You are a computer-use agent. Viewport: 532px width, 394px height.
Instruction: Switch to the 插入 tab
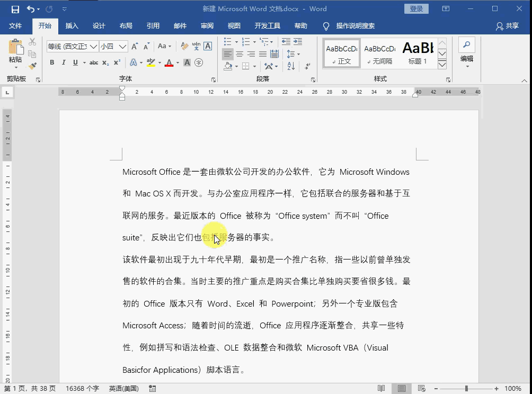point(72,26)
